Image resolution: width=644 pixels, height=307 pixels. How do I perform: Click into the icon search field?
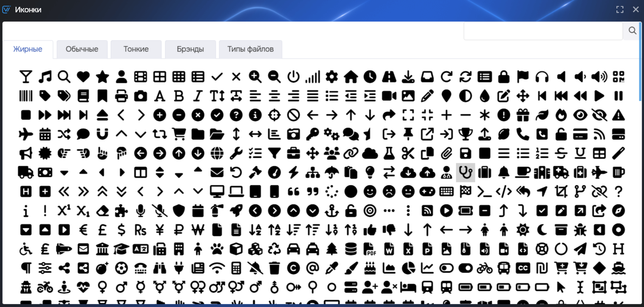[543, 31]
